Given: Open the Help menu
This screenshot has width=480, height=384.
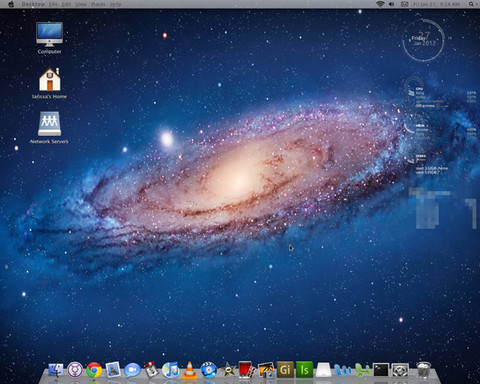Looking at the screenshot, I should [x=115, y=4].
